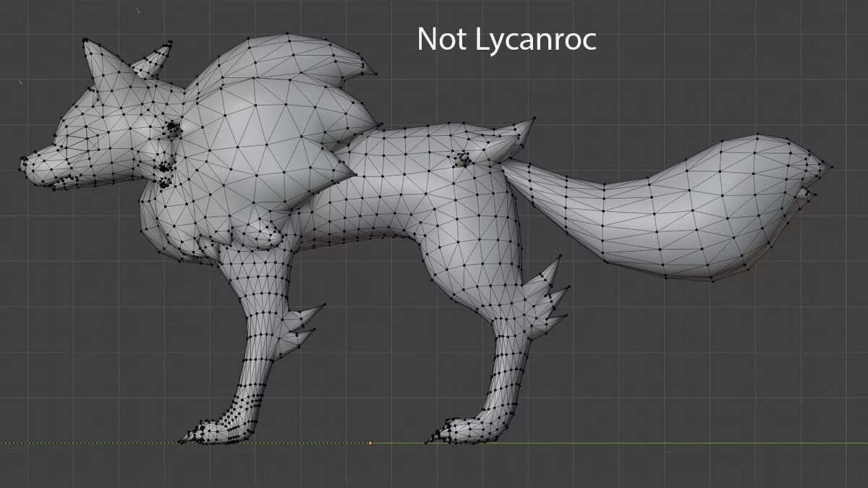Select the spike tip behind the front leg
The image size is (868, 488).
click(323, 307)
